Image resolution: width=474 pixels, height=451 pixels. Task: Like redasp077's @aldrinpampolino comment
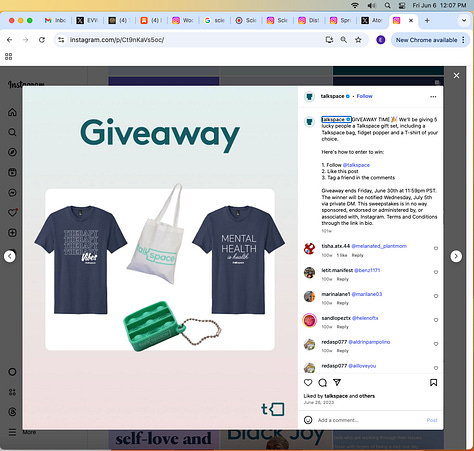coord(436,344)
